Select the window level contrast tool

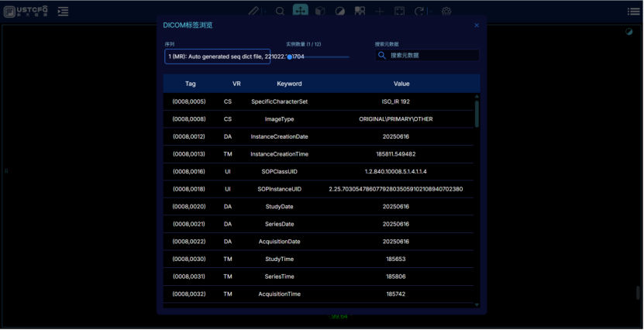[340, 12]
